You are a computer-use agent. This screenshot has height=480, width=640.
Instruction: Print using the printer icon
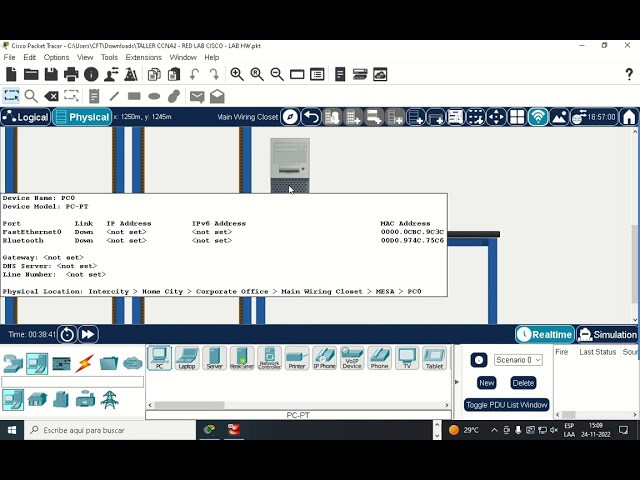(71, 74)
